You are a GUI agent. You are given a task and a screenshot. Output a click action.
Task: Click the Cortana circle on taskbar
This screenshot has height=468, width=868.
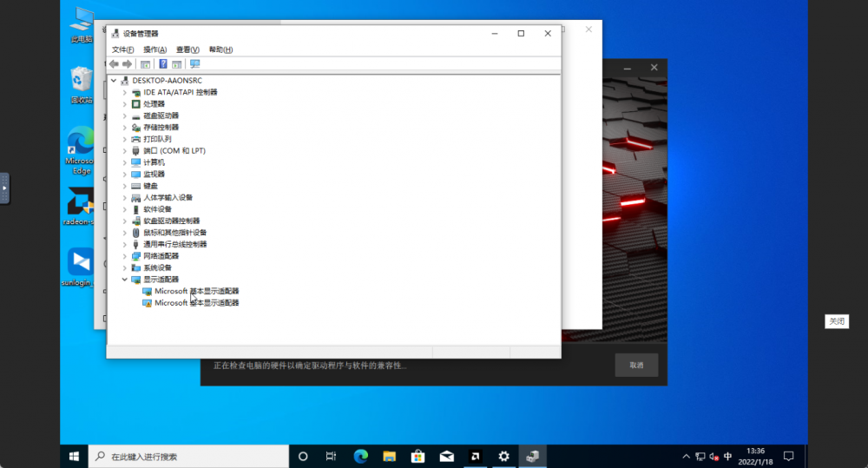(x=303, y=457)
